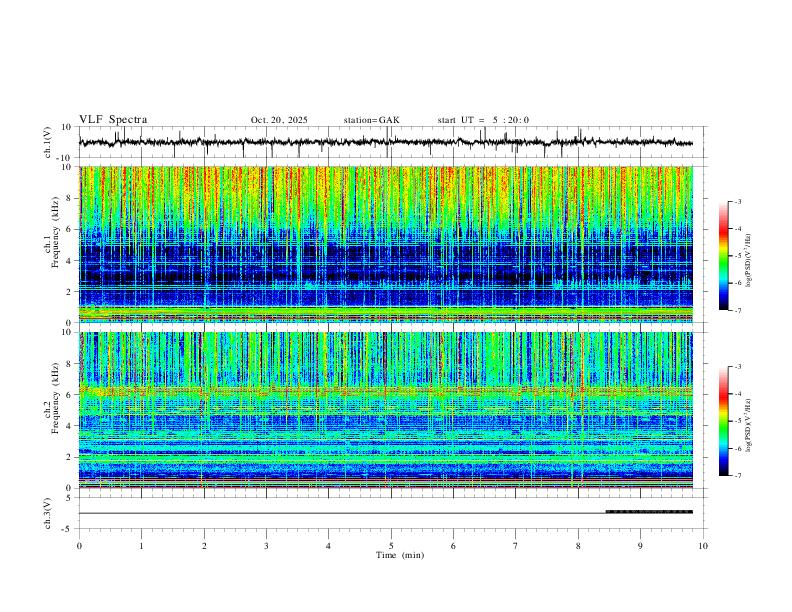Click inside the ch.2 spectrogram panel
Screen dimensions: 792x612
(x=386, y=410)
